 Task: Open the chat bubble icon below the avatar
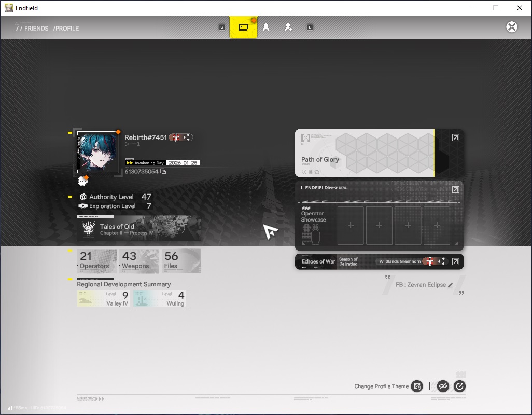[x=82, y=181]
